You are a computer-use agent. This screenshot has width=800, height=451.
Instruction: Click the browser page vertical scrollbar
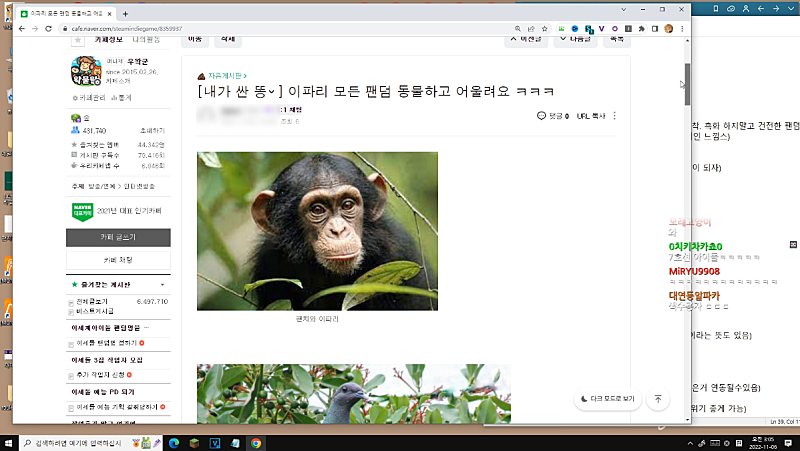pos(686,77)
